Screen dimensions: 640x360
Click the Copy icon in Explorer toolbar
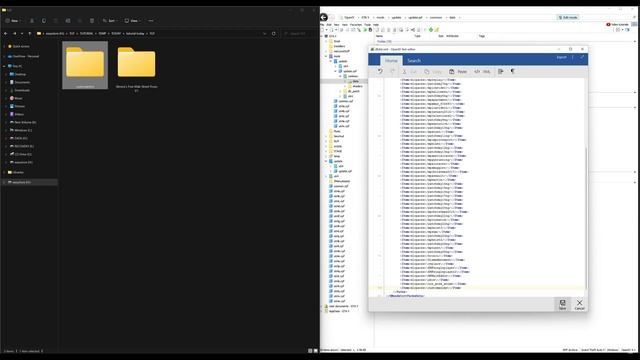click(x=44, y=20)
